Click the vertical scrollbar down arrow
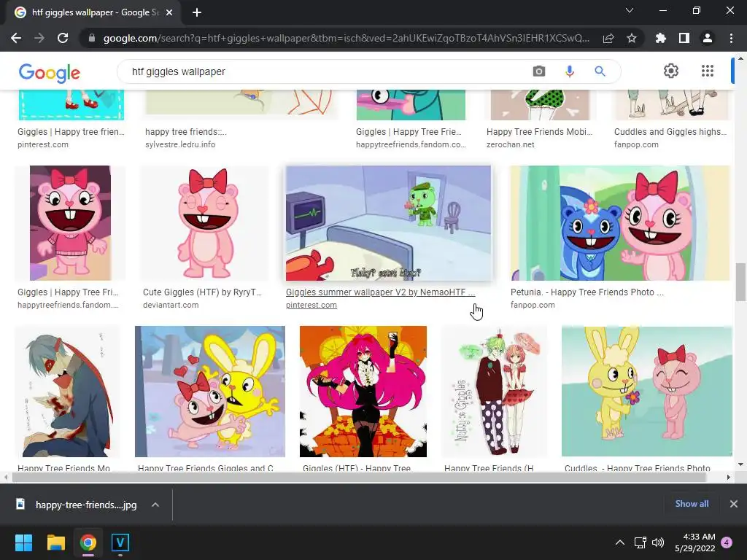This screenshot has height=560, width=747. pos(740,464)
